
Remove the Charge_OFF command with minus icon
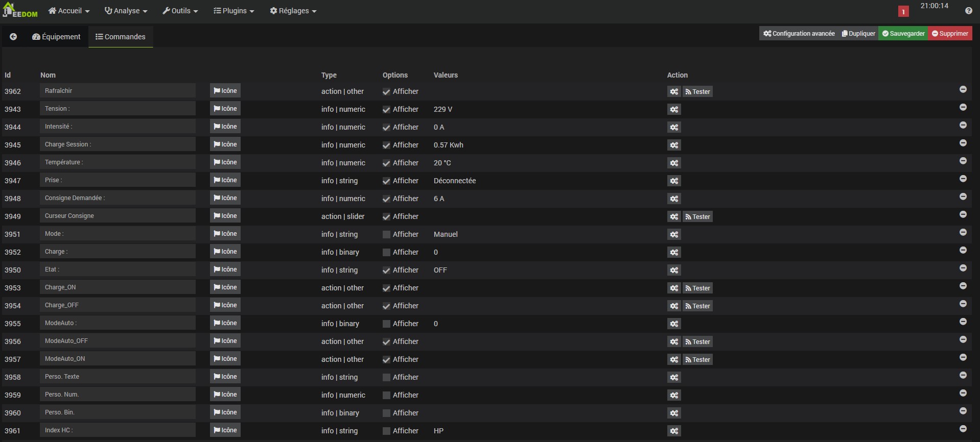pyautogui.click(x=963, y=304)
